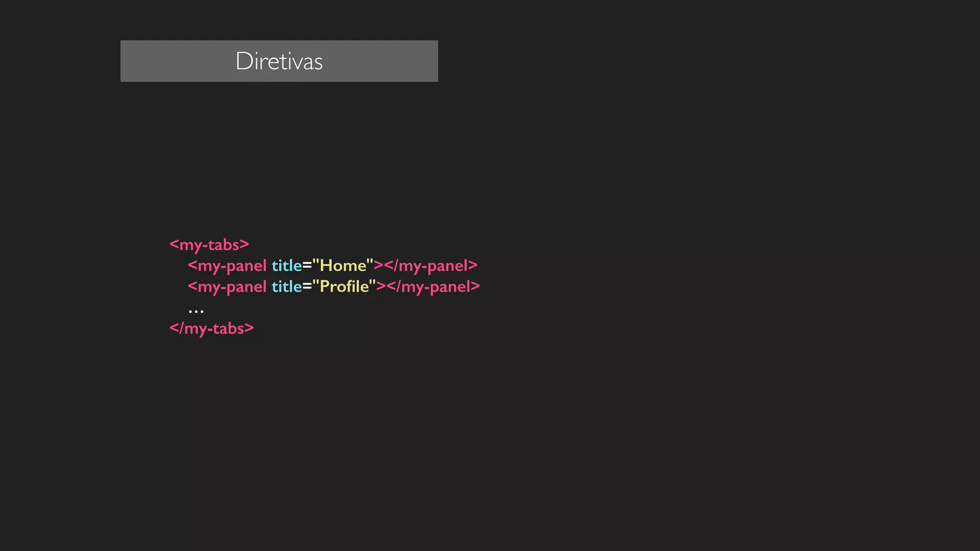Click the "Home" string value
This screenshot has width=980, height=551.
[x=343, y=265]
